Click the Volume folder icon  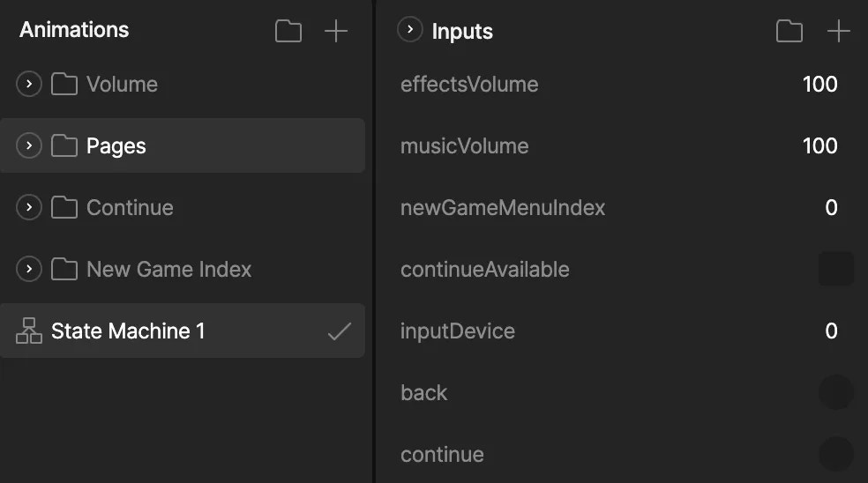click(x=64, y=85)
